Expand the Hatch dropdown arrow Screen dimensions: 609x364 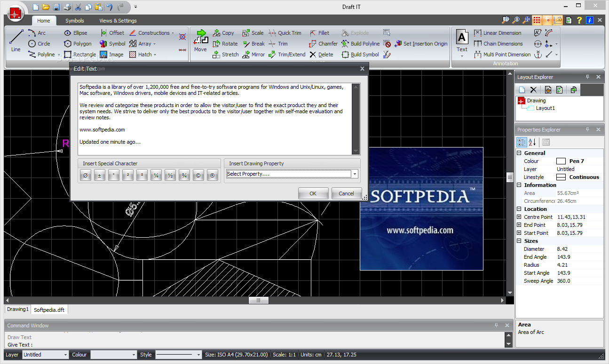coord(155,55)
